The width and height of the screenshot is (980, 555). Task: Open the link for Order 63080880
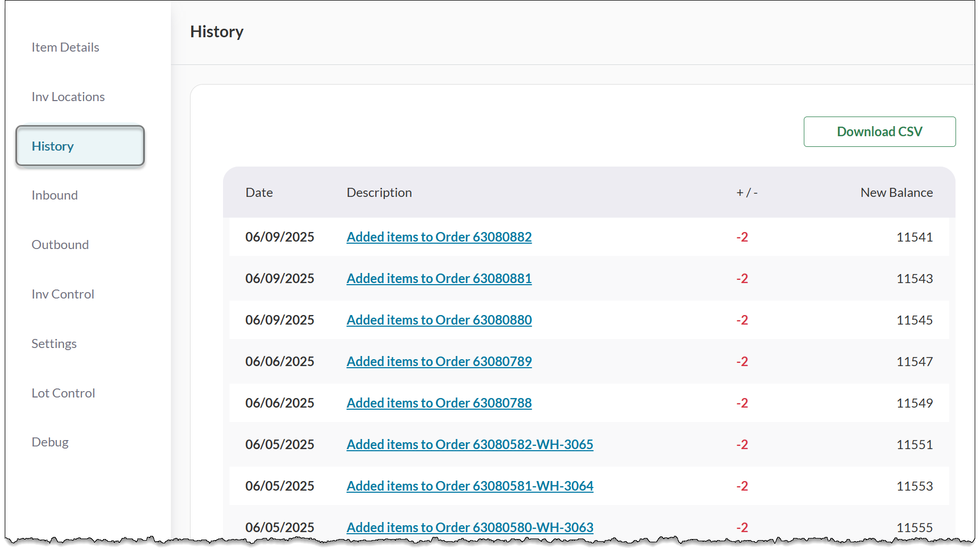(x=439, y=320)
